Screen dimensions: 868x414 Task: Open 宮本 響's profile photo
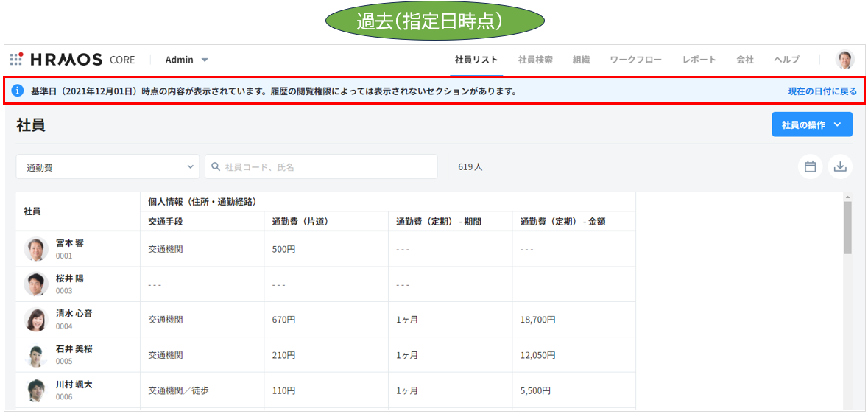click(36, 249)
